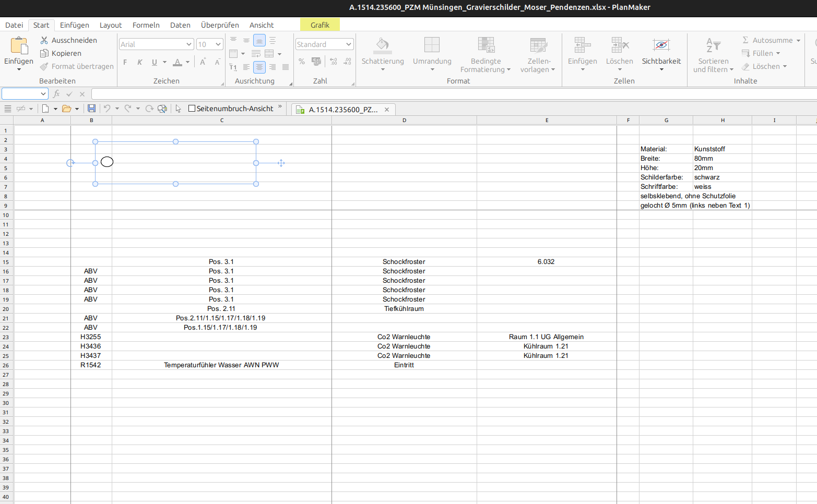This screenshot has width=817, height=504.
Task: Toggle underline U formatting
Action: tap(154, 62)
